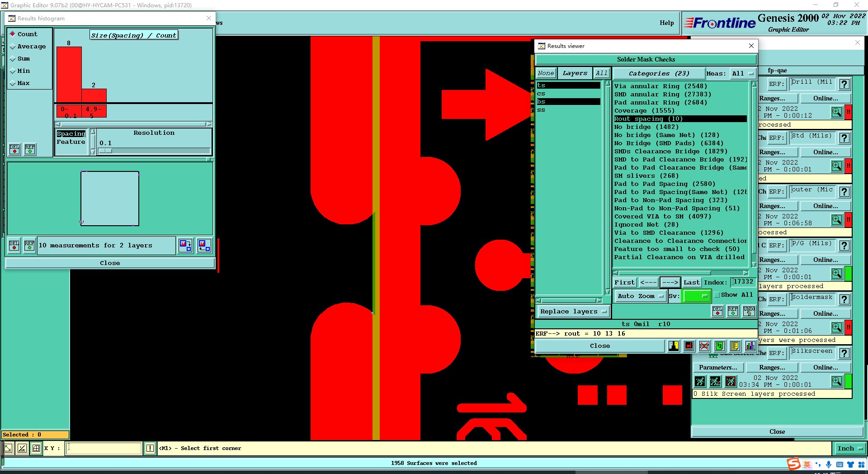This screenshot has width=868, height=474.
Task: Select 'Coverage (1555)' category
Action: pyautogui.click(x=680, y=111)
